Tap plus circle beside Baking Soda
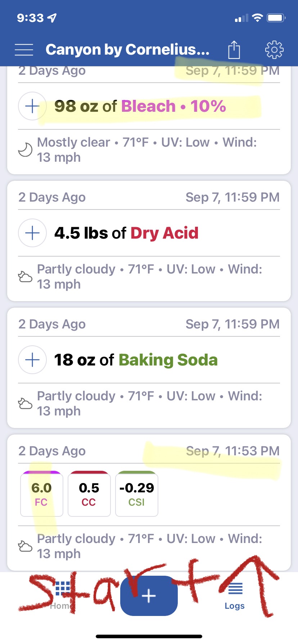 coord(32,360)
